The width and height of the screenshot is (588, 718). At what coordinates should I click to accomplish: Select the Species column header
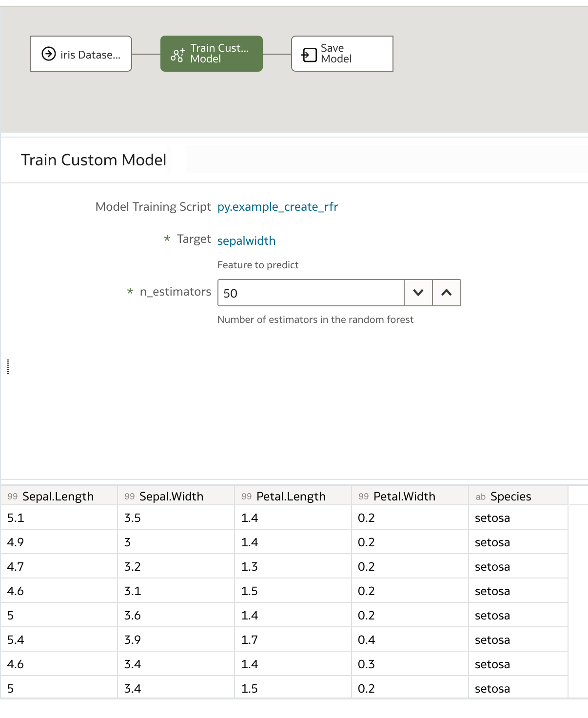coord(510,496)
